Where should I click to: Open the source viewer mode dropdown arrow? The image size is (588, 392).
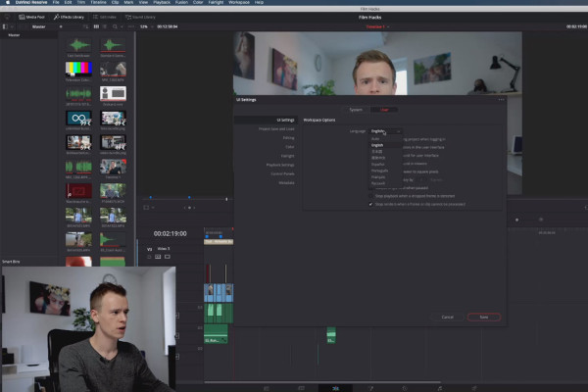[x=153, y=208]
